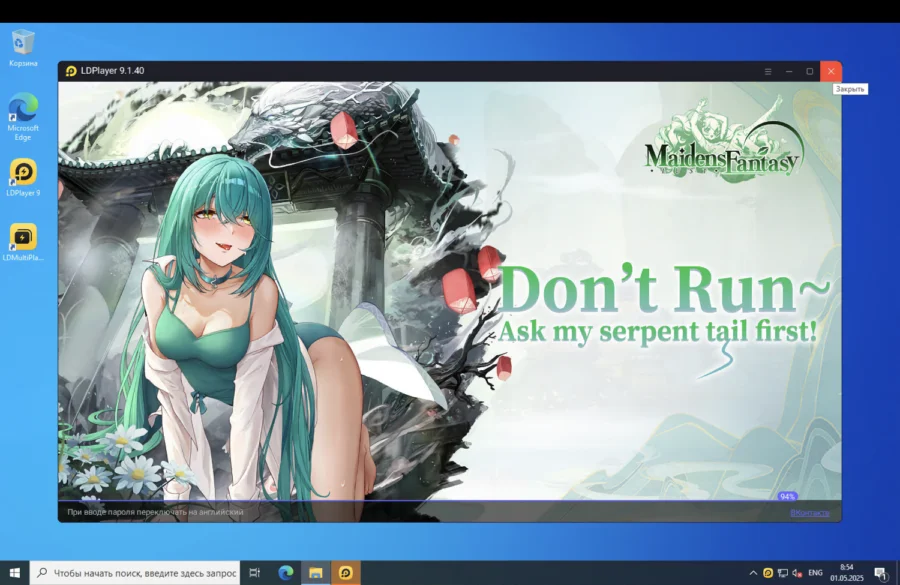This screenshot has width=900, height=585.
Task: Focus the taskbar search box
Action: [135, 572]
